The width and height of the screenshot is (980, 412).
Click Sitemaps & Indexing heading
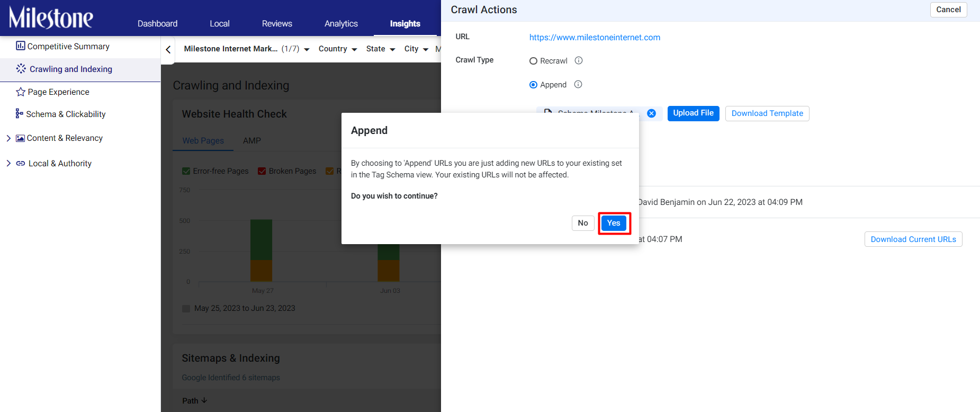click(x=231, y=359)
